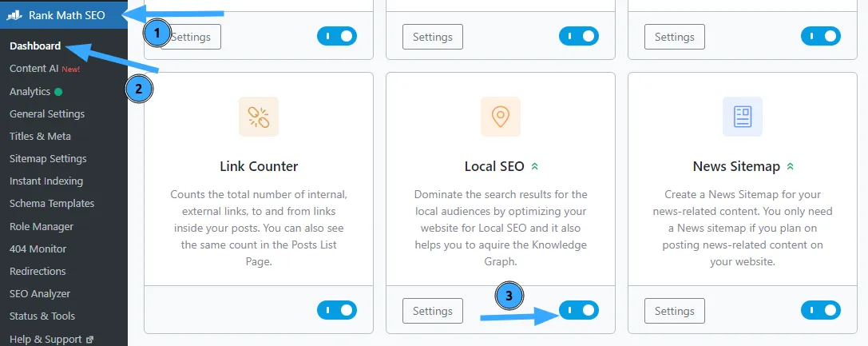Open General Settings in the sidebar
Image resolution: width=868 pixels, height=346 pixels.
(47, 114)
